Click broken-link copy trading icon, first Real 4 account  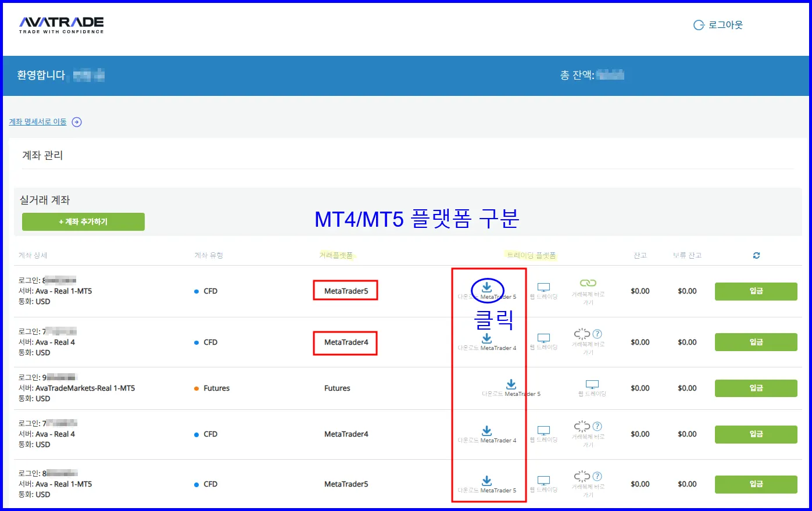tap(582, 334)
